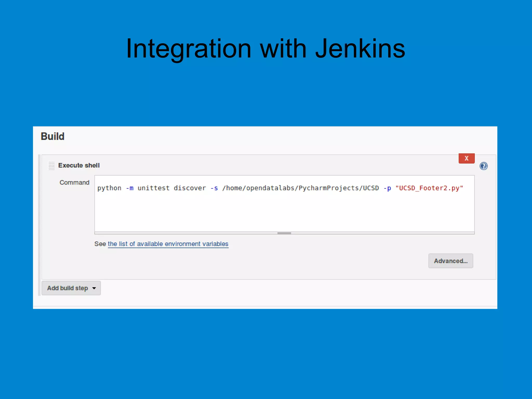Viewport: 532px width, 399px height.
Task: Click the "UCSD_Footer2.py" pattern text
Action: click(429, 188)
